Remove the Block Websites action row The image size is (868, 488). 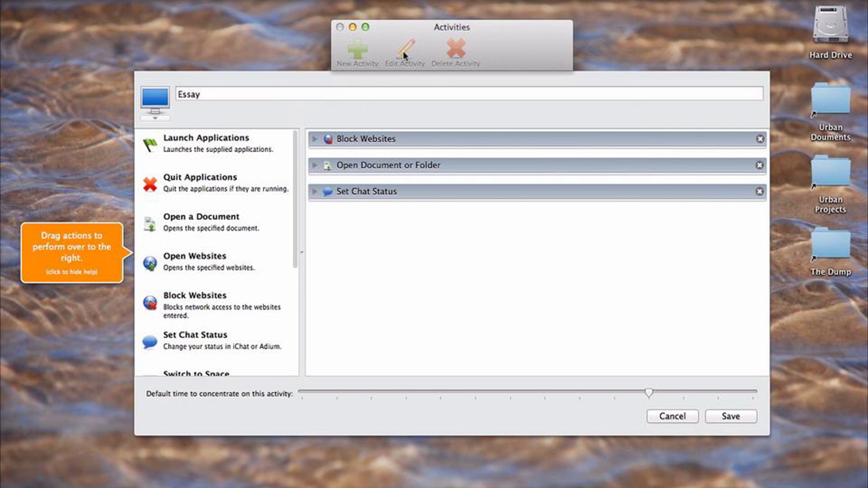760,139
